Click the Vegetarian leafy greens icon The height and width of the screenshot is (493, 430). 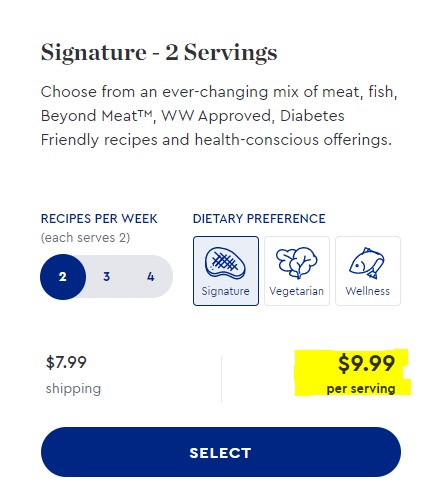click(x=296, y=263)
